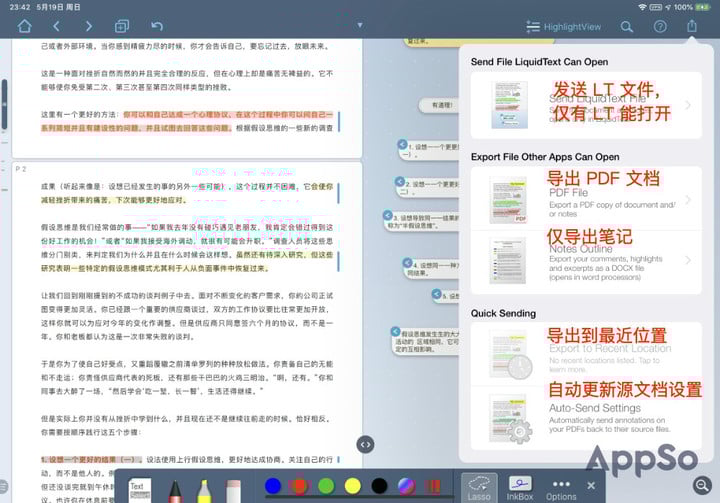This screenshot has height=503, width=720.
Task: Pick the black ink color
Action: [379, 486]
